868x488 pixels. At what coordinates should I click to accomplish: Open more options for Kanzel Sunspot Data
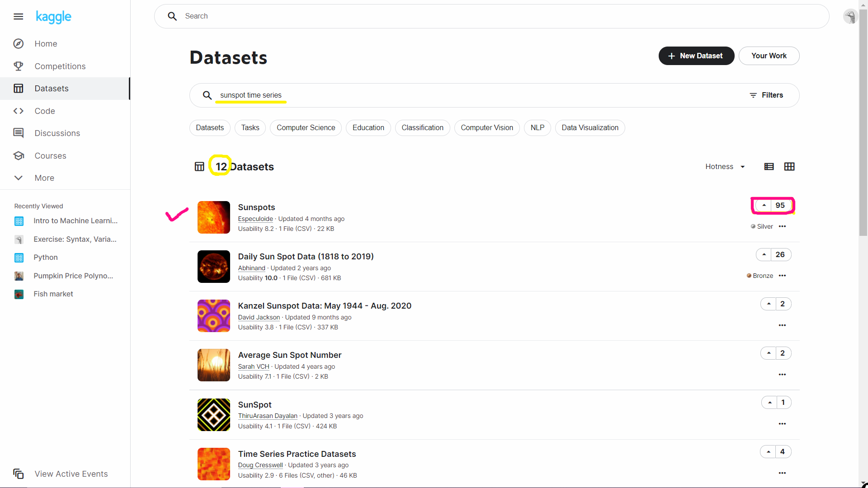point(783,325)
